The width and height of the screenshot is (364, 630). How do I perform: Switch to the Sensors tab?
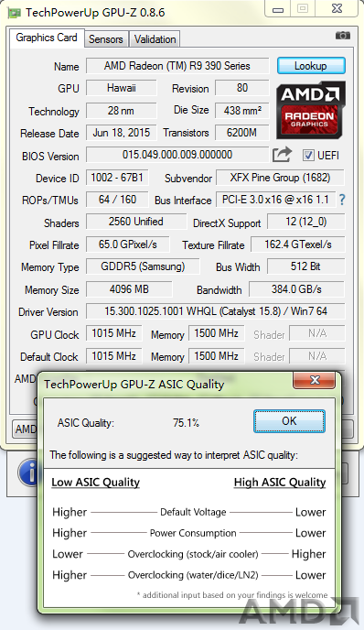tap(106, 39)
